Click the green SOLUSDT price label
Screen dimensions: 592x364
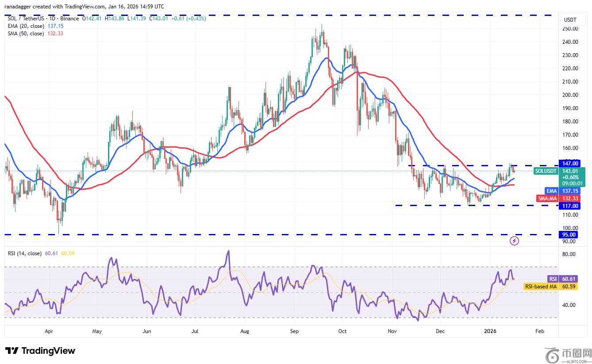[x=560, y=177]
